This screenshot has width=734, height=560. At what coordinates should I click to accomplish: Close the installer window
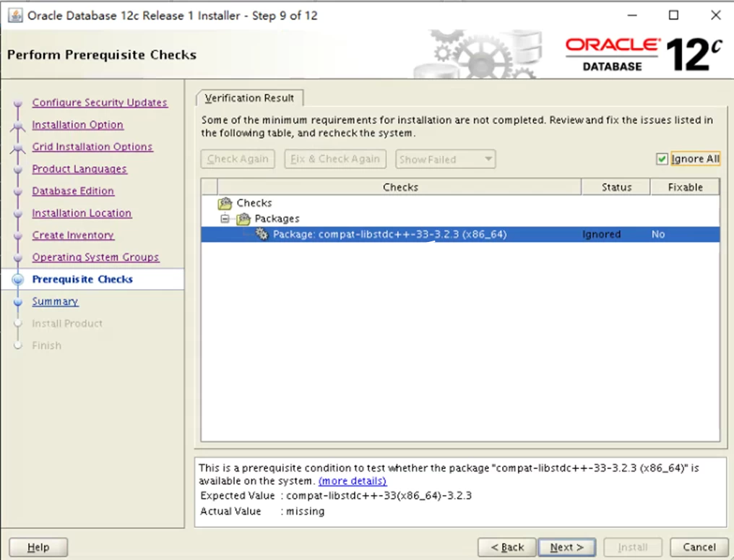click(716, 15)
